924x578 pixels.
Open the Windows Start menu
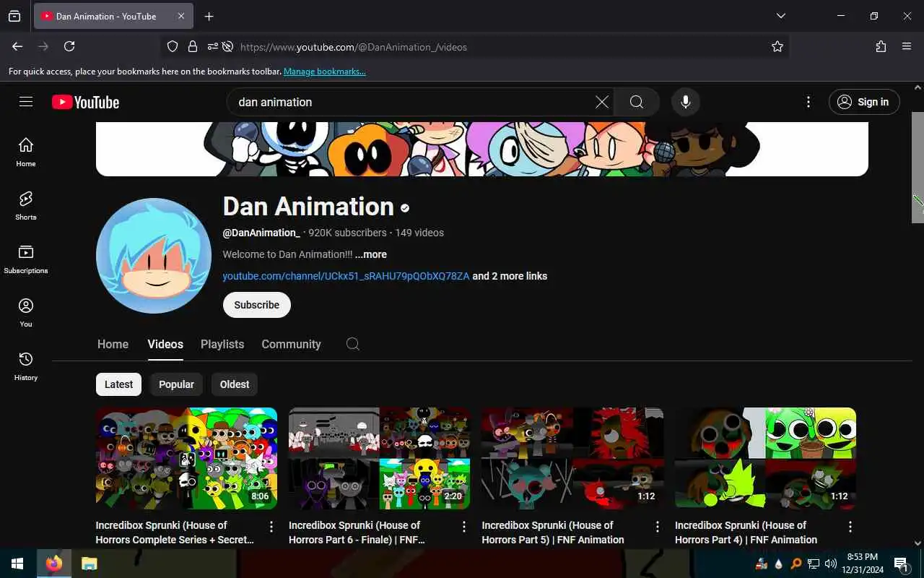pyautogui.click(x=17, y=564)
